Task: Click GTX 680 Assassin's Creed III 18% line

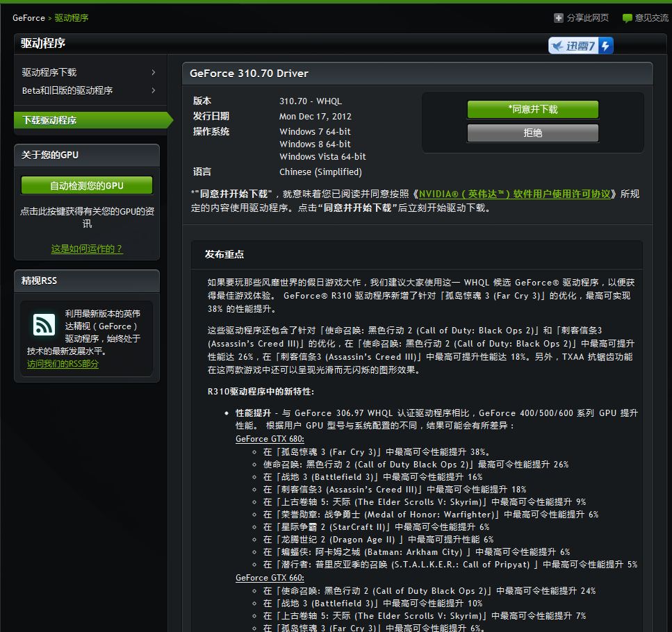Action: pyautogui.click(x=395, y=490)
